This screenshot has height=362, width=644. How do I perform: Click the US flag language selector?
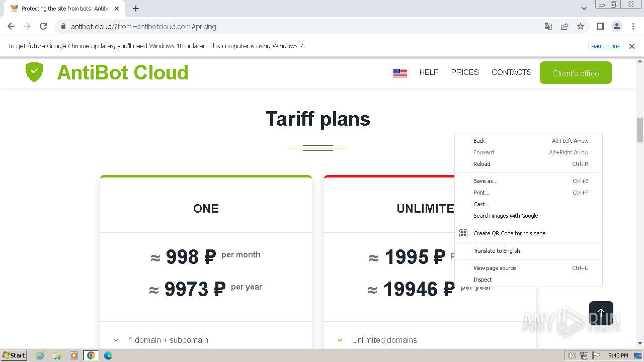coord(400,73)
